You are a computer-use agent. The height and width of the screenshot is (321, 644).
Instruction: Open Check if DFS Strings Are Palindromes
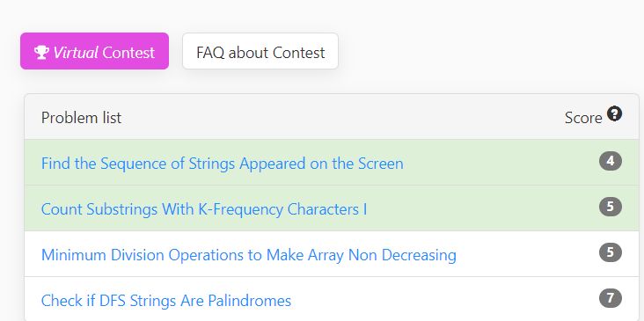point(166,301)
